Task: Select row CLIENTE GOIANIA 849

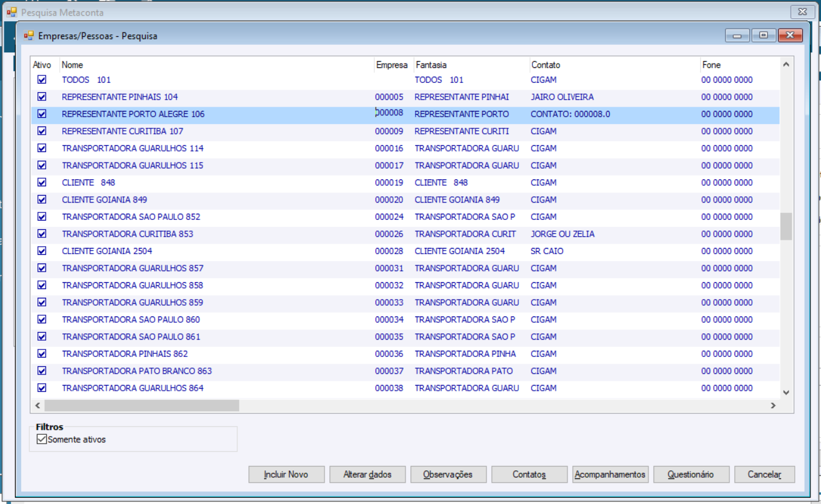Action: click(405, 200)
